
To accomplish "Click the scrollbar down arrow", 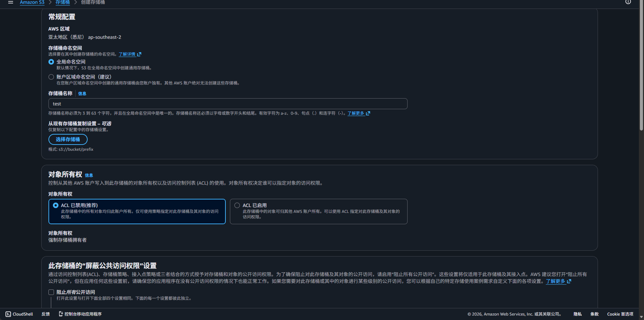I will click(x=641, y=317).
